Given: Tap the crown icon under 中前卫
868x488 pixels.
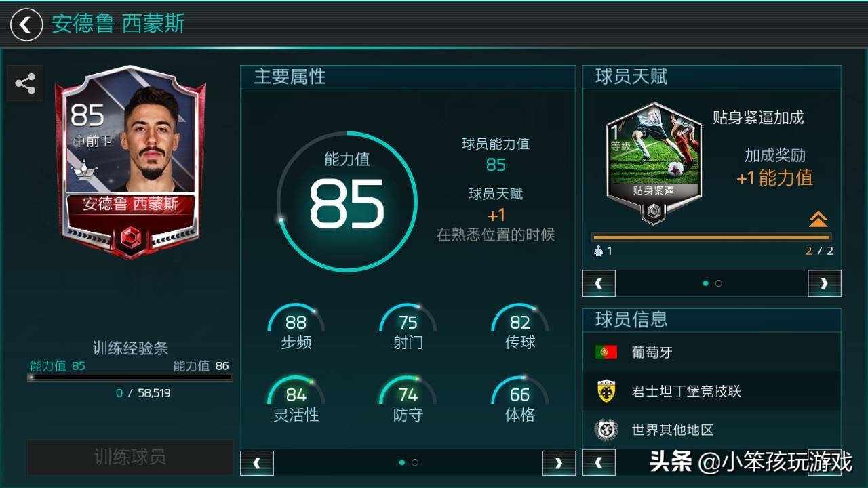Looking at the screenshot, I should 85,169.
